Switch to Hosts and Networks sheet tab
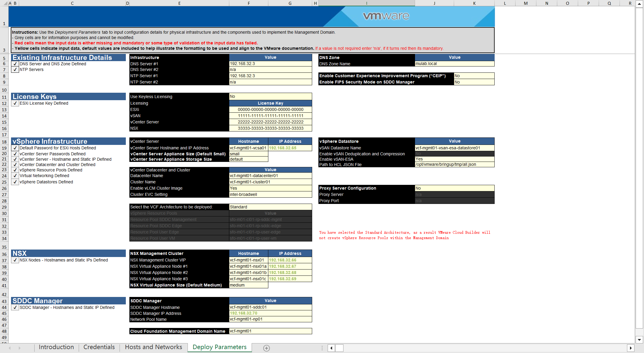 [154, 347]
